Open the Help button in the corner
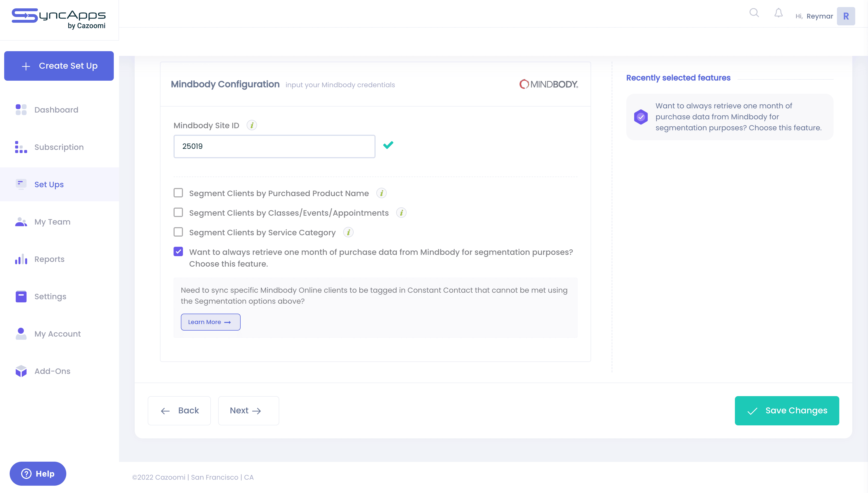Viewport: 868px width, 493px height. (38, 474)
